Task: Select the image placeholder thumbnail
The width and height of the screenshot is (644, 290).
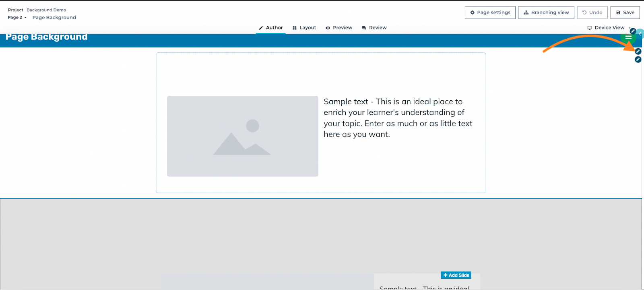Action: [x=243, y=136]
